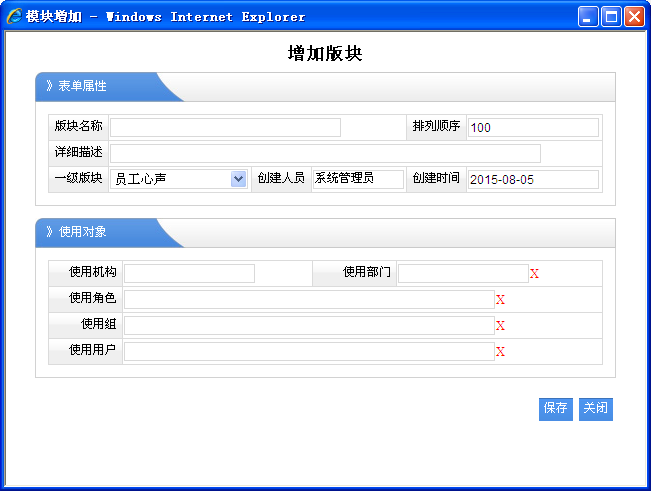Minimize the 模块增加 window

589,17
